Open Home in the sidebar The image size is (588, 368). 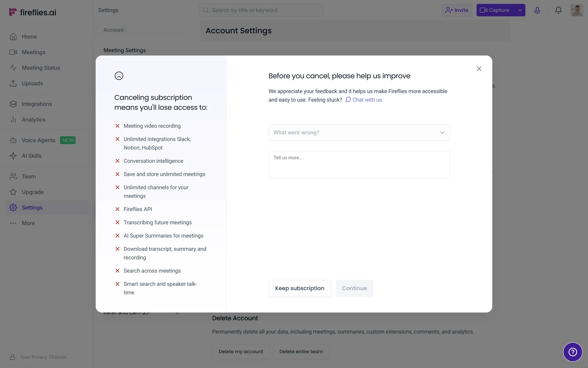point(29,36)
